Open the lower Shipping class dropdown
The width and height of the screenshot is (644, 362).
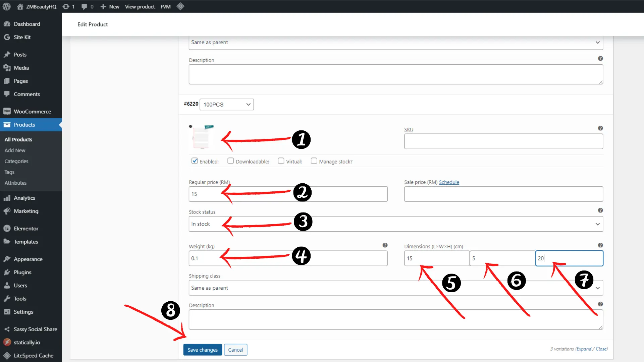pyautogui.click(x=396, y=288)
